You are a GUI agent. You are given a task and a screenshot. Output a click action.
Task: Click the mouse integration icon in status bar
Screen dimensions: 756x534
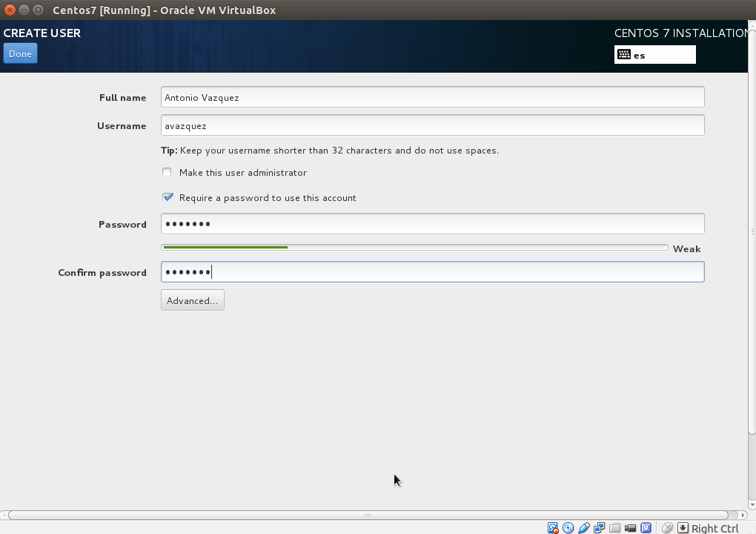[x=666, y=527]
